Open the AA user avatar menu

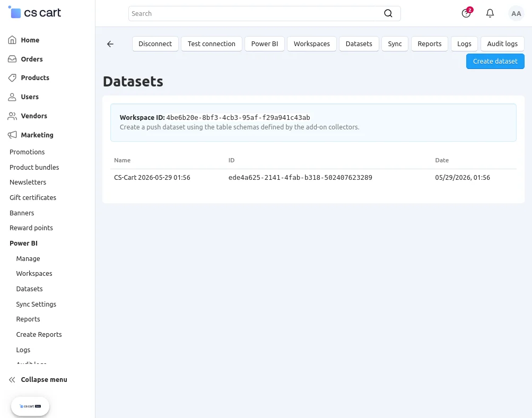coord(516,14)
